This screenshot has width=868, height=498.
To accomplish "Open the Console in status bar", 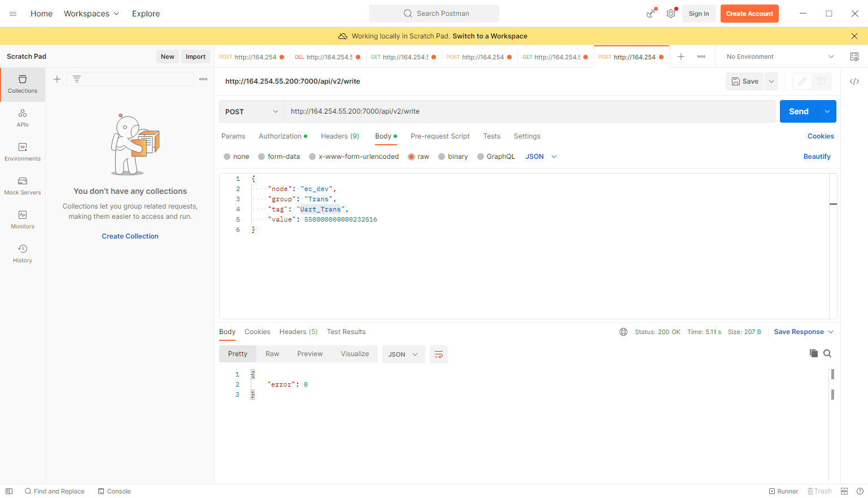I will pos(114,491).
